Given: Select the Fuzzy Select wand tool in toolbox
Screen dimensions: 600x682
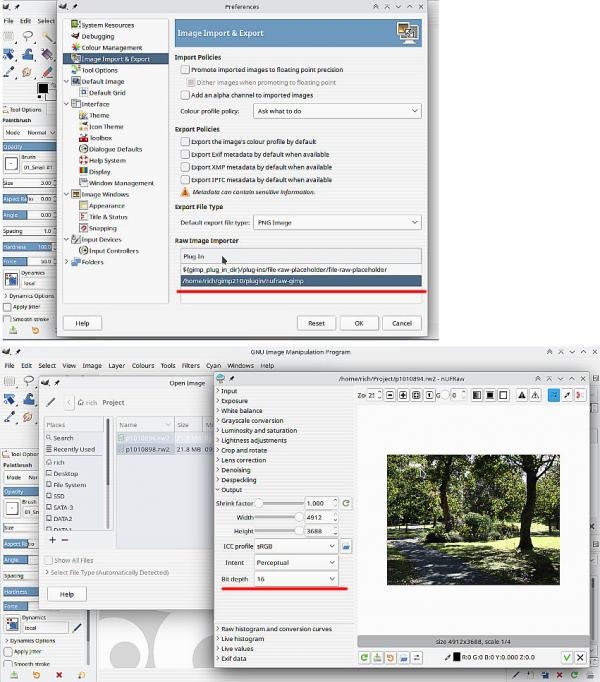Looking at the screenshot, I should tap(47, 37).
